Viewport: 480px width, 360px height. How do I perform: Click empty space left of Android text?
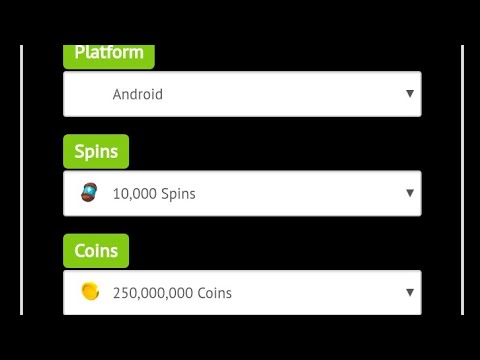point(88,94)
